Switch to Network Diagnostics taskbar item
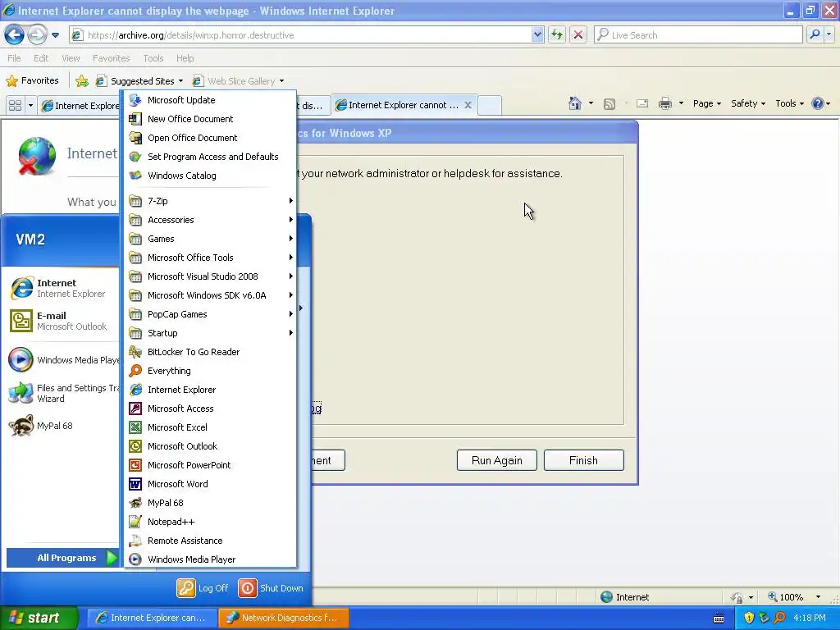The image size is (840, 630). [284, 618]
